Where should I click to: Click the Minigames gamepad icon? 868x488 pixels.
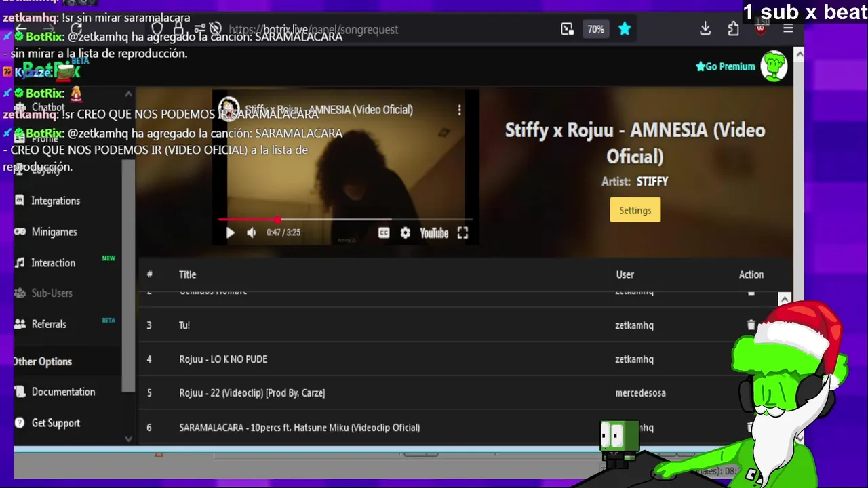[x=20, y=232]
